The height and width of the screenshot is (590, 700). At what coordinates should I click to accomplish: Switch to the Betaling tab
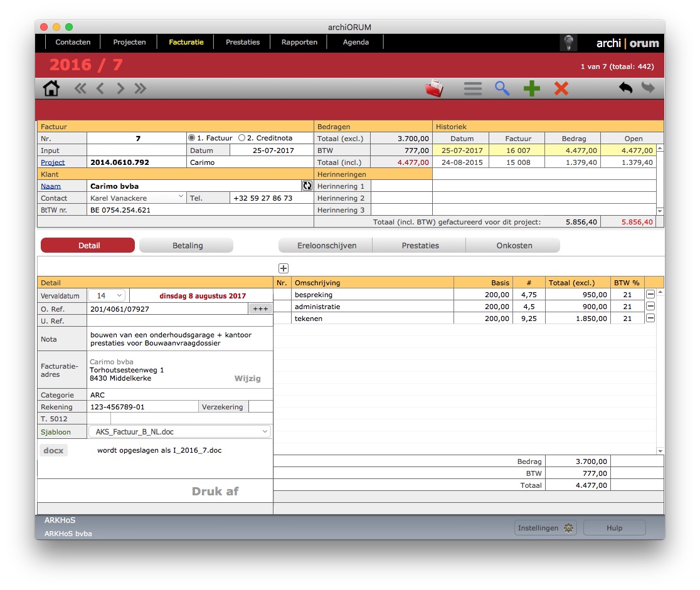coord(186,245)
